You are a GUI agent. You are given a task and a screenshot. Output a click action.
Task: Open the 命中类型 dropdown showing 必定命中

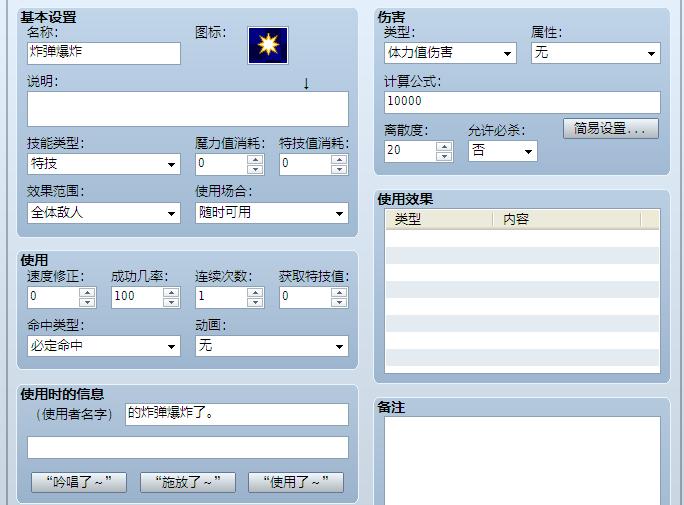tap(104, 346)
